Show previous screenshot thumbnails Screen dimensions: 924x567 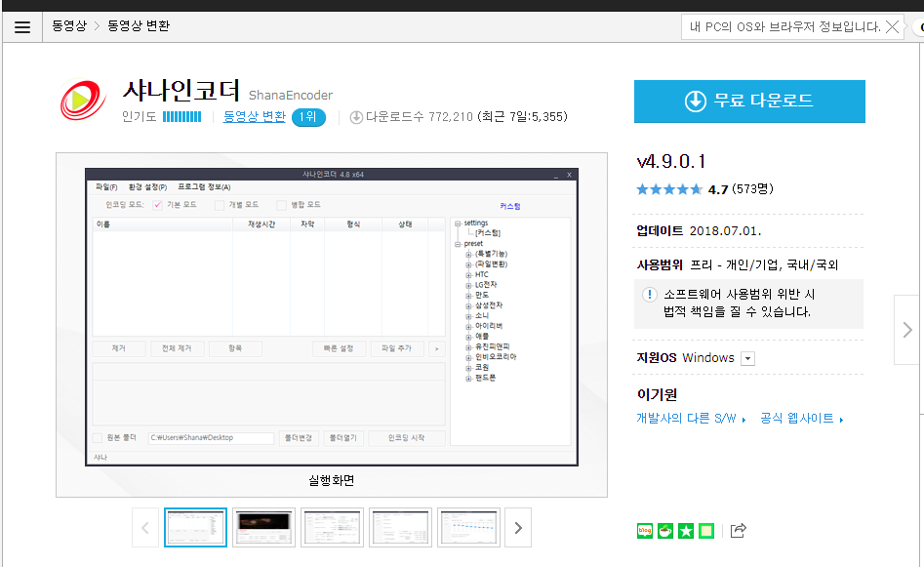145,528
